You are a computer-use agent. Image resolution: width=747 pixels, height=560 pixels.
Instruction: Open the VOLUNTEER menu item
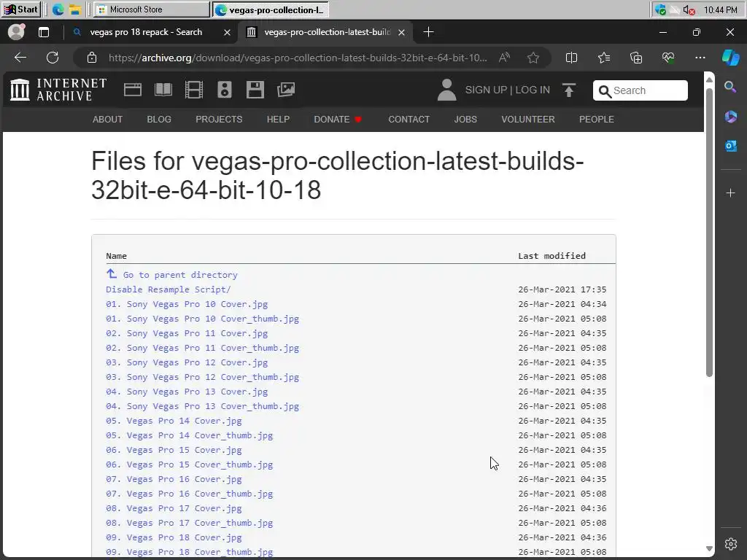[528, 119]
